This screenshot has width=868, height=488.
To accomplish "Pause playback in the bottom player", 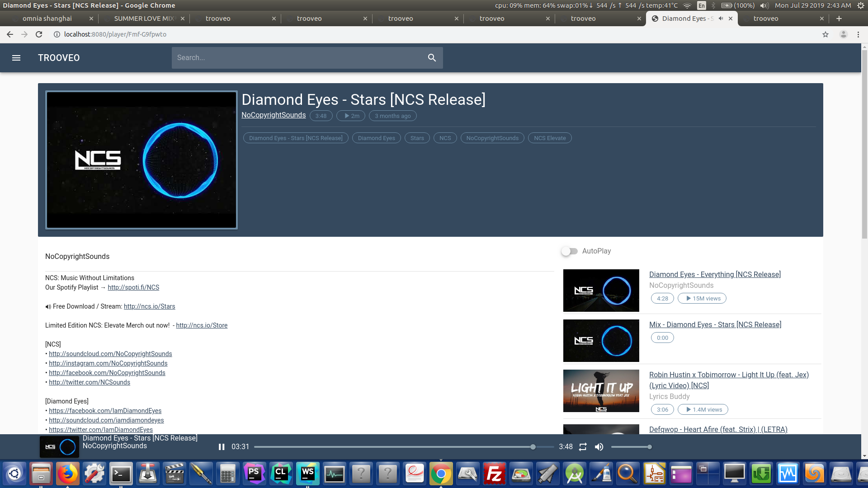I will click(222, 447).
